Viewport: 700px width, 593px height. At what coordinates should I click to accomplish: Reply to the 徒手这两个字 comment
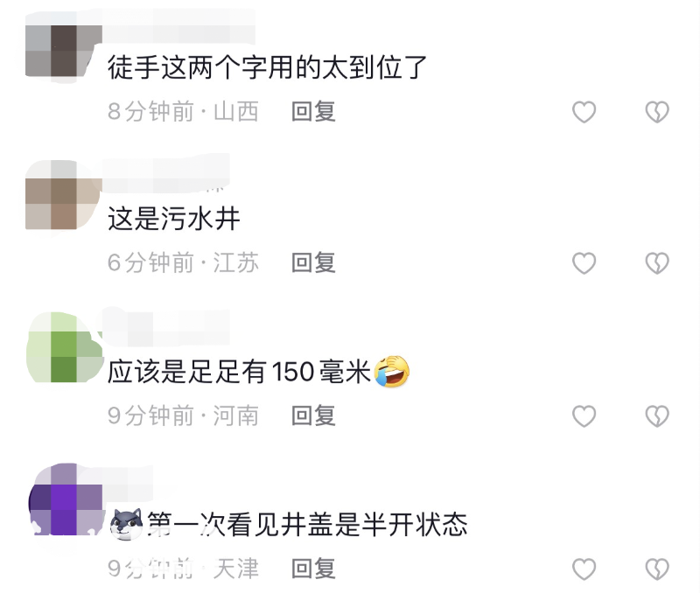click(313, 111)
